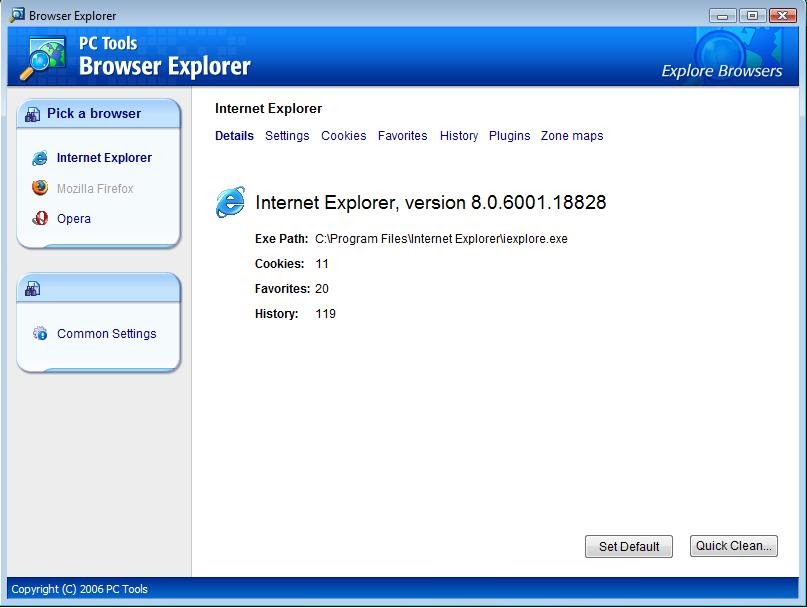Click the exe path C:\Program Files\Internet Explorer\iexplore.exe
The width and height of the screenshot is (807, 608).
pos(441,239)
